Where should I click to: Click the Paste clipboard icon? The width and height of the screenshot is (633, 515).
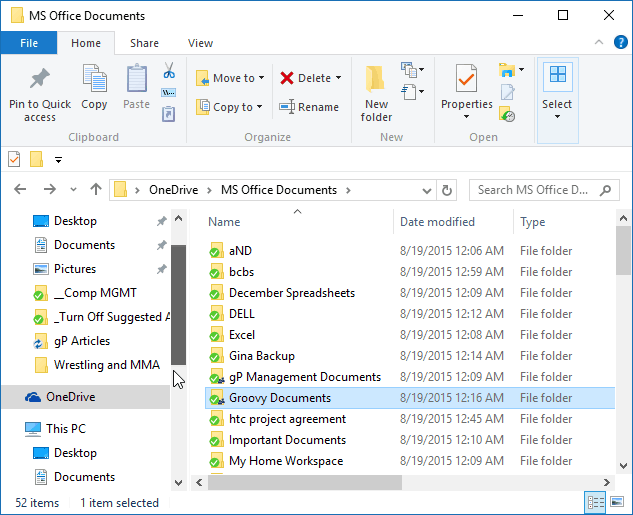tap(136, 77)
